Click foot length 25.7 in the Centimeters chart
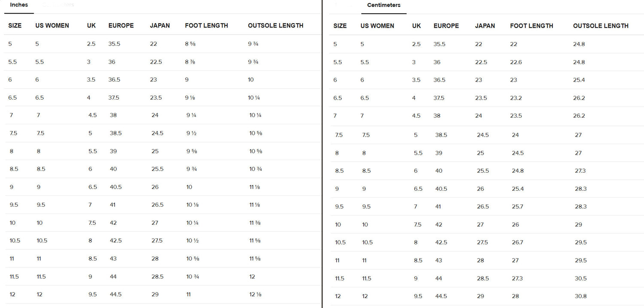Viewport: 644px width, 308px height. 517,207
